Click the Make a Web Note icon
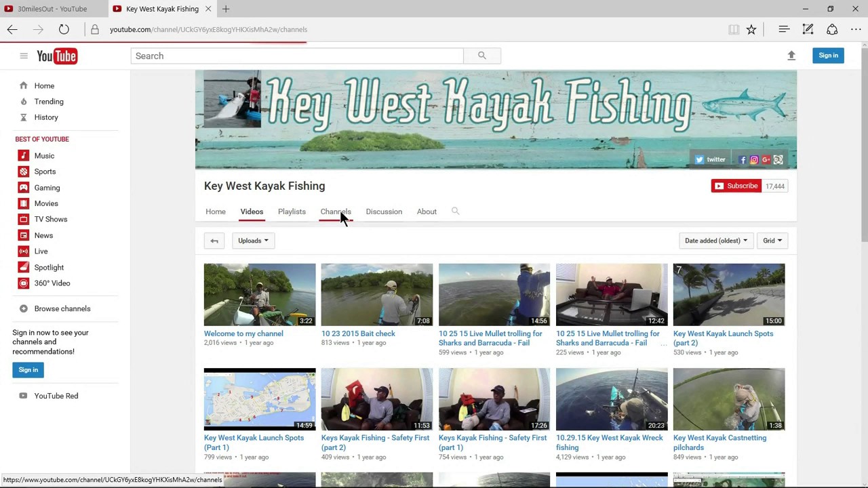 click(x=808, y=29)
